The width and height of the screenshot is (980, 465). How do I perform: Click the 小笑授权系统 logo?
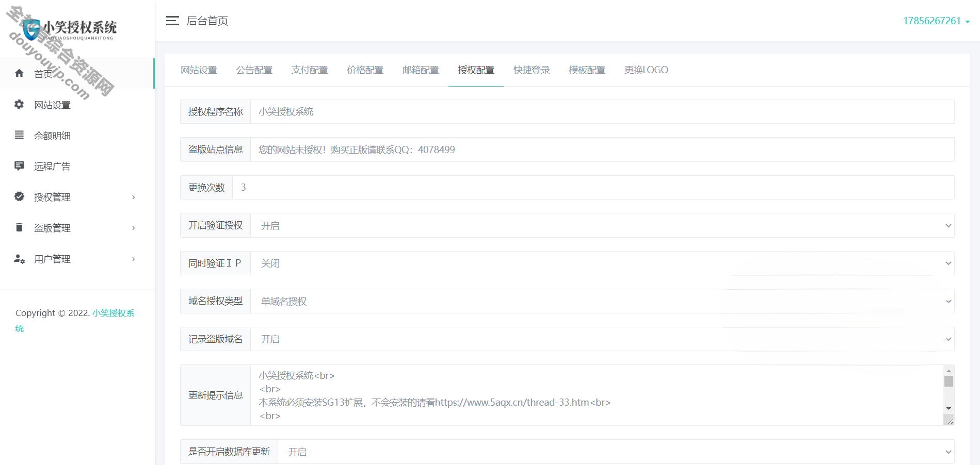click(71, 29)
